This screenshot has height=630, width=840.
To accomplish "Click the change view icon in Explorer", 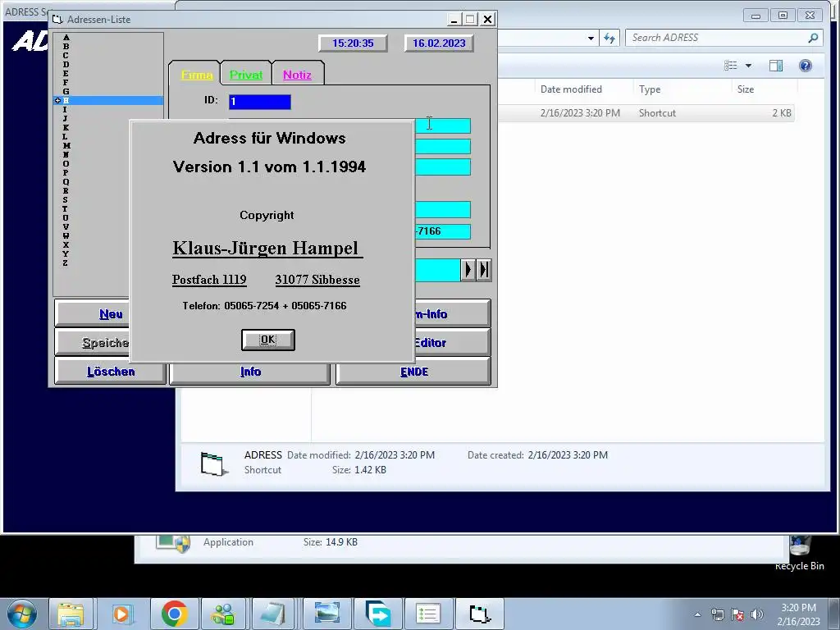I will tap(731, 66).
